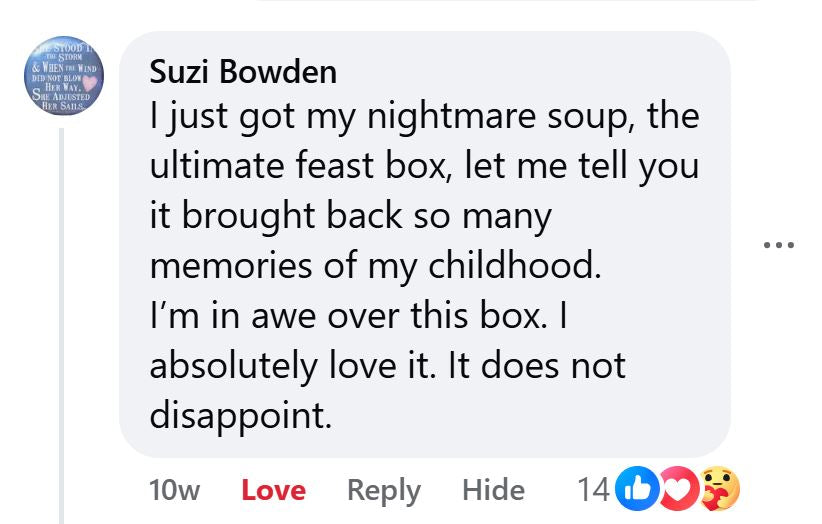822x524 pixels.
Task: View the 14 reactions count
Action: tap(593, 489)
